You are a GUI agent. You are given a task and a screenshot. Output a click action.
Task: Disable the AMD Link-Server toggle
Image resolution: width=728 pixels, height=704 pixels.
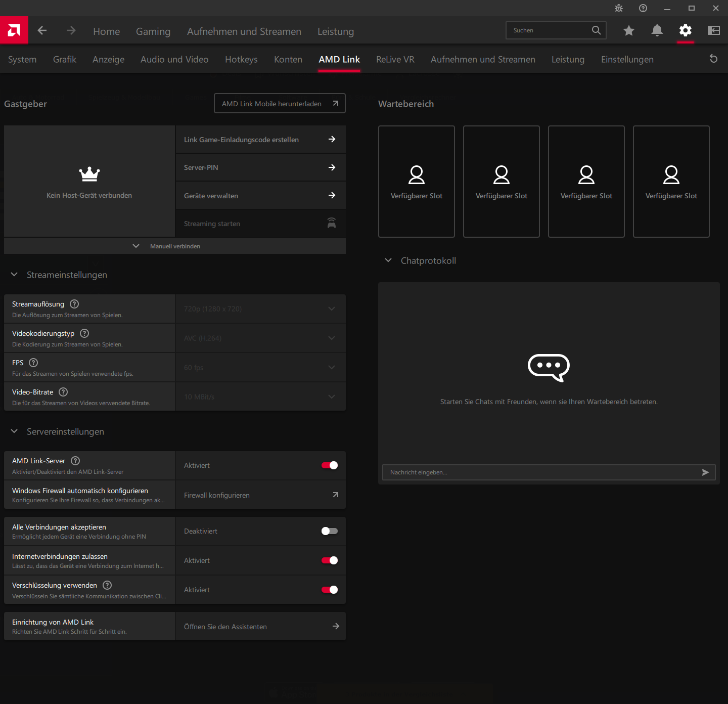click(x=330, y=465)
